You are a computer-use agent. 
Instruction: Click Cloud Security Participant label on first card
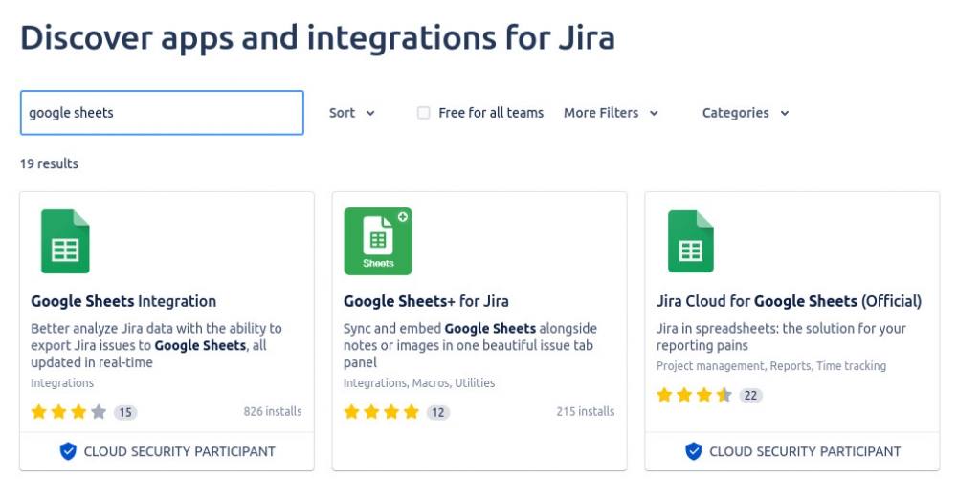tap(179, 451)
